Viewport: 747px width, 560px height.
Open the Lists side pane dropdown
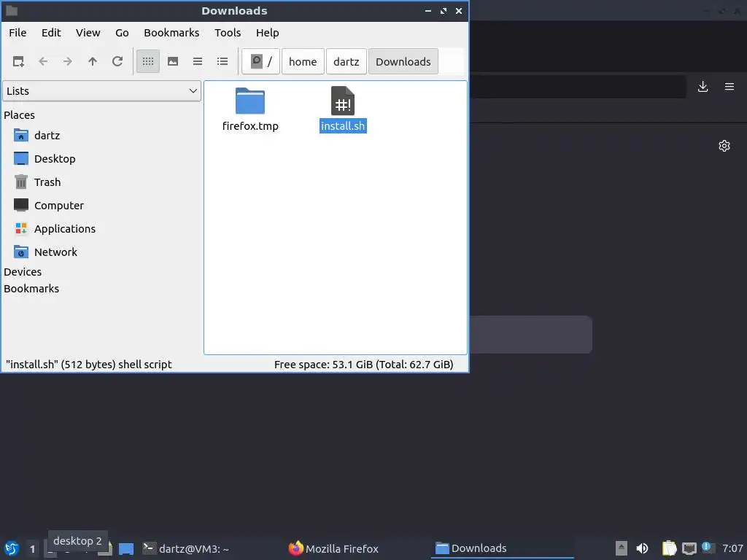click(x=102, y=91)
